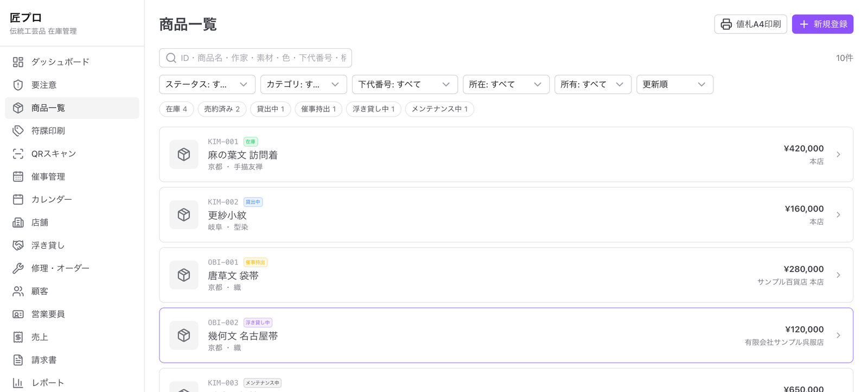The image size is (868, 392).
Task: Focus the product search field
Action: 256,58
